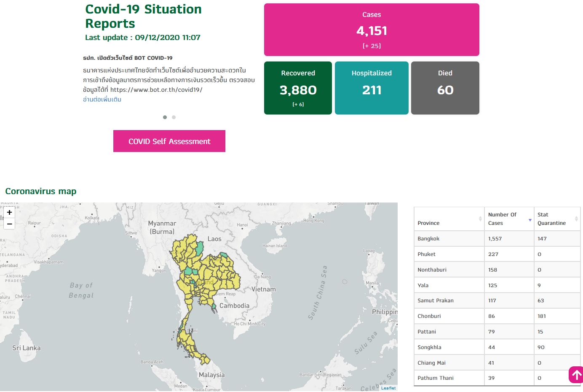Select the gray Died 60 card
The image size is (583, 392).
tap(445, 88)
